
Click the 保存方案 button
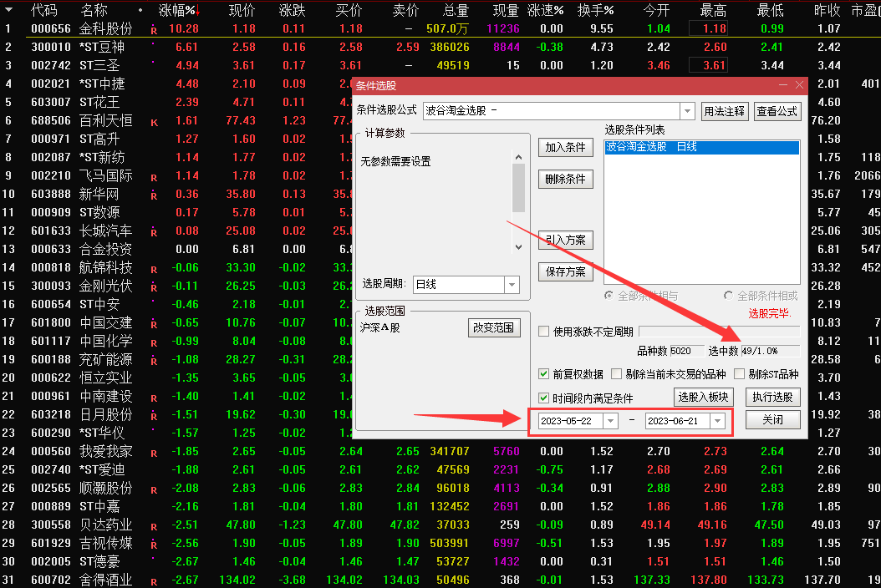[564, 271]
